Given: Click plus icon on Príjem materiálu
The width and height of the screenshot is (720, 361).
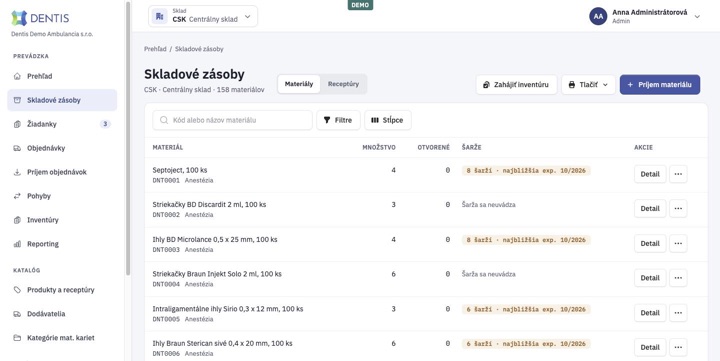Looking at the screenshot, I should pyautogui.click(x=630, y=85).
